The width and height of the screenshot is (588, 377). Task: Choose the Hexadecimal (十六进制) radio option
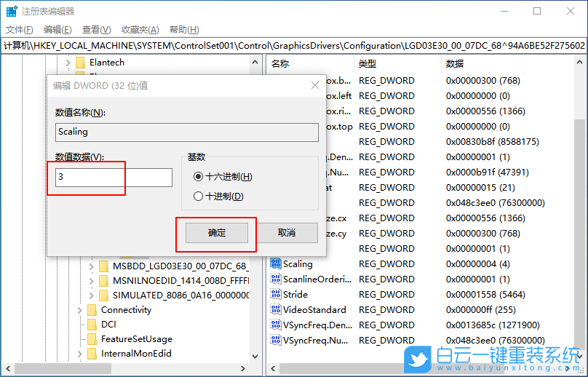pos(198,177)
